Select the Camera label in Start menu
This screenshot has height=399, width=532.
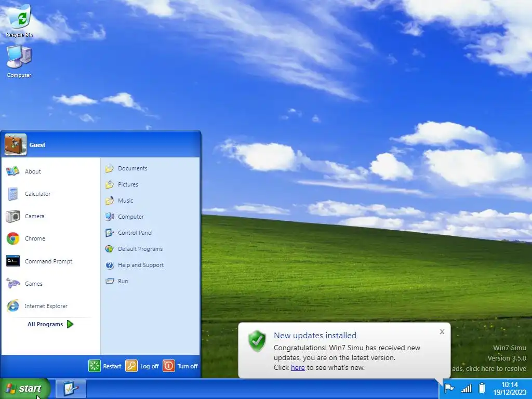[x=34, y=216]
